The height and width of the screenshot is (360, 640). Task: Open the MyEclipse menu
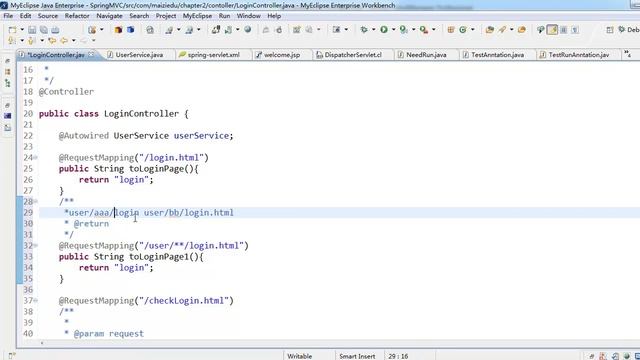click(x=197, y=16)
